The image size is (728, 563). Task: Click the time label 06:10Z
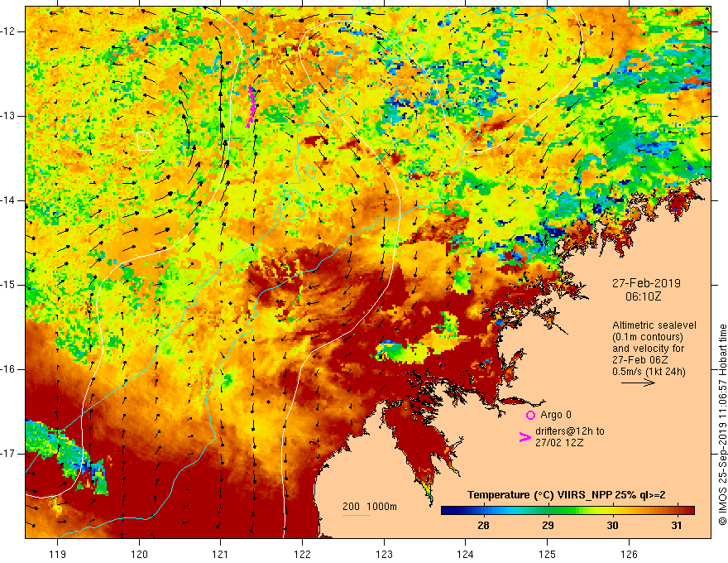point(643,296)
